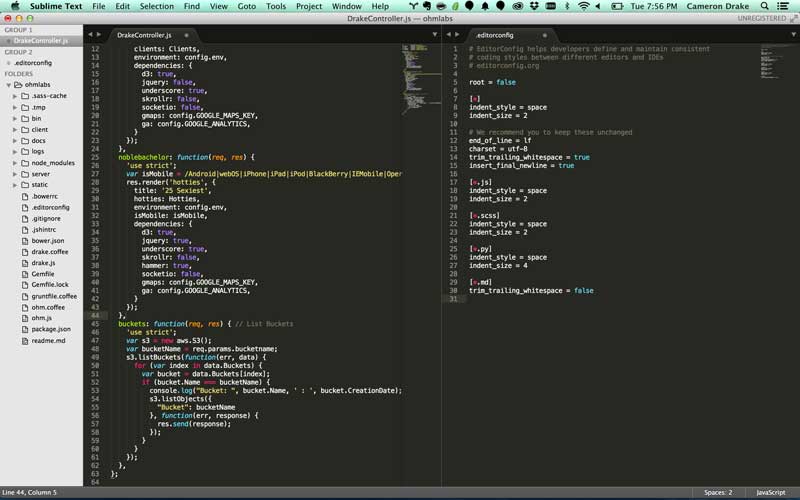The image size is (800, 500).
Task: Open readme.md in the sidebar
Action: (48, 340)
